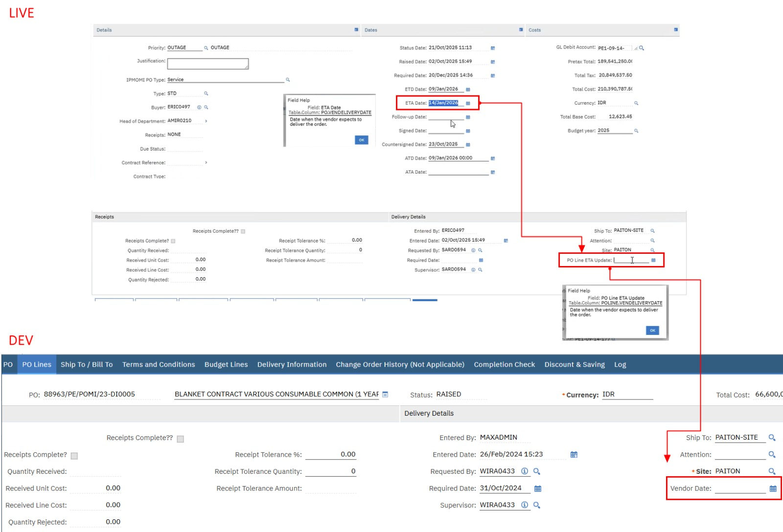The height and width of the screenshot is (532, 783).
Task: Click GL Debit Account lookup magnifier
Action: 642,48
